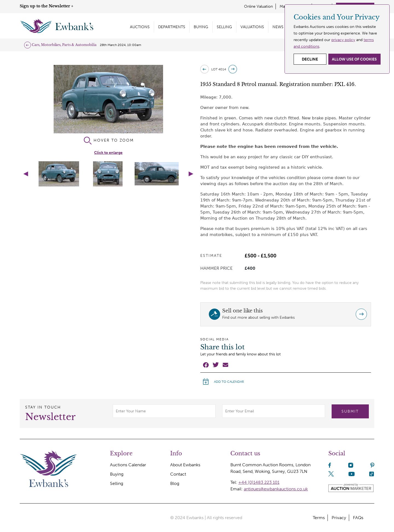This screenshot has height=532, width=394.
Task: Go to previous lot arrow icon
Action: 204,69
